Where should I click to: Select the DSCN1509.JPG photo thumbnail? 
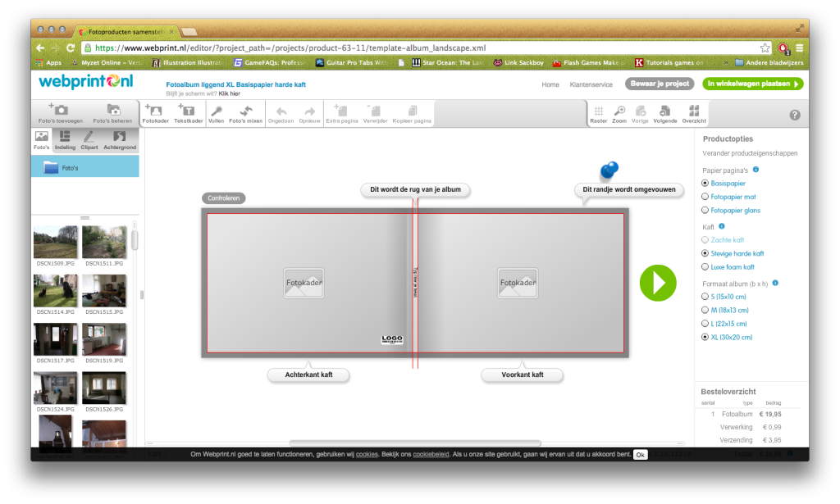click(x=56, y=243)
